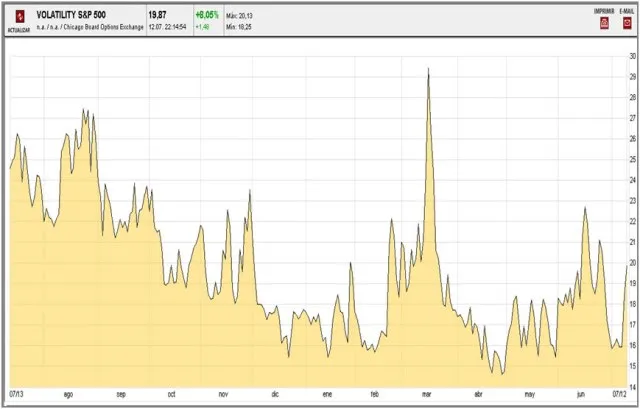Click the +8,05% change percentage
The image size is (640, 409).
(207, 15)
